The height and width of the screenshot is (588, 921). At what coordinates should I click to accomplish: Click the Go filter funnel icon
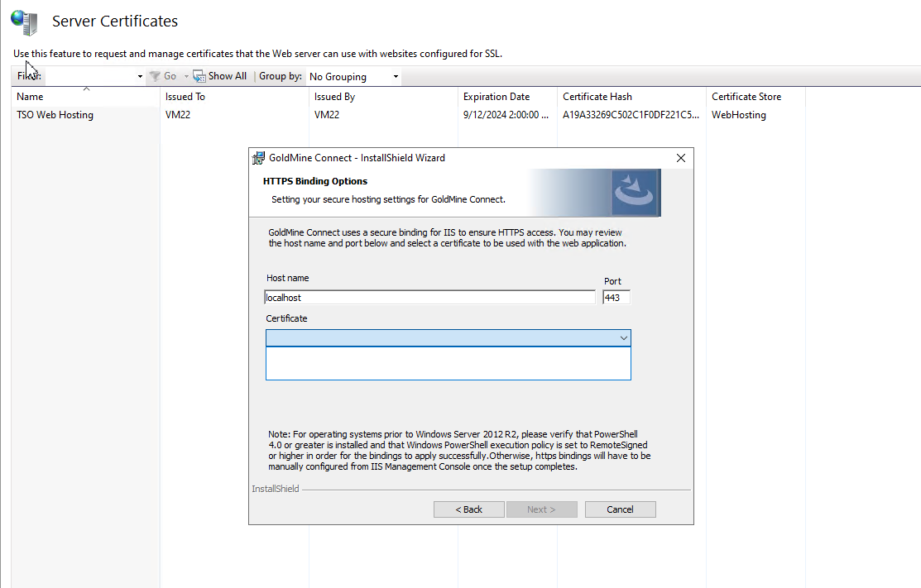(154, 76)
